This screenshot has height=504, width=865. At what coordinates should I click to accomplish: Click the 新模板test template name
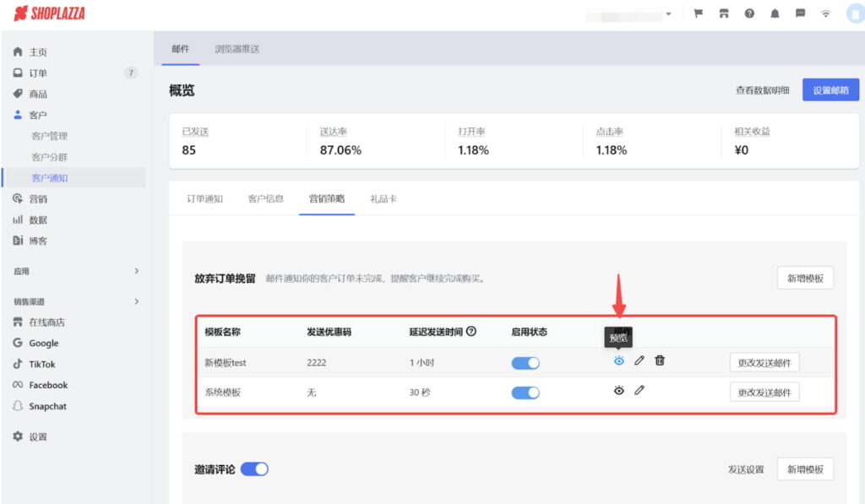point(225,362)
